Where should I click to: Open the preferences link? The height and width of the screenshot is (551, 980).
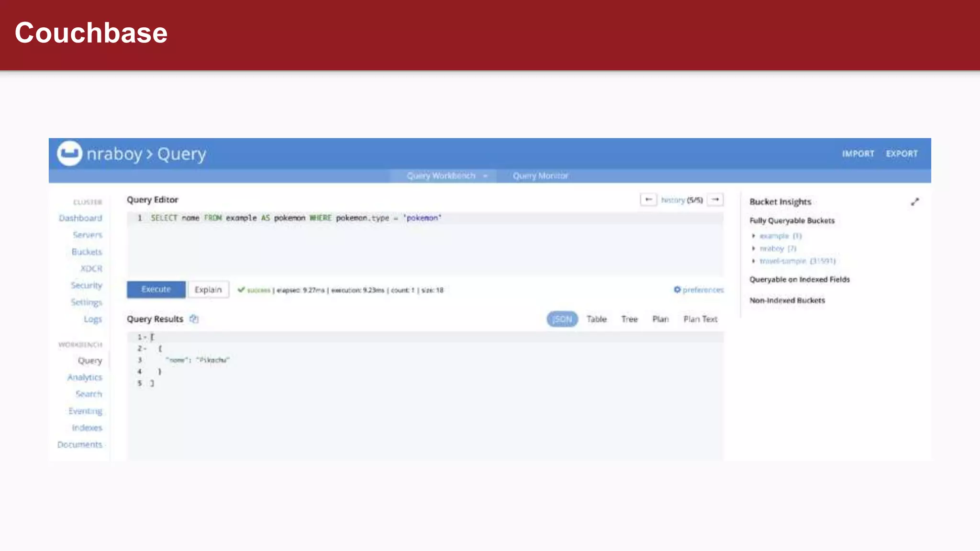click(x=703, y=290)
